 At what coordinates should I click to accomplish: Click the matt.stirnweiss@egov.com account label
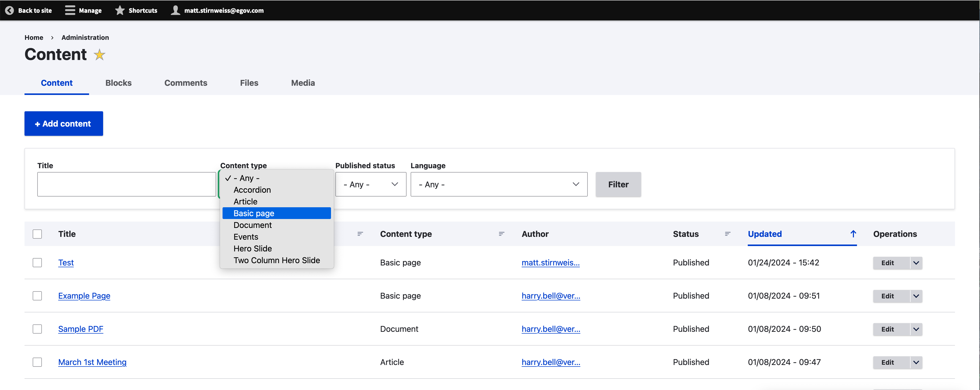coord(224,10)
